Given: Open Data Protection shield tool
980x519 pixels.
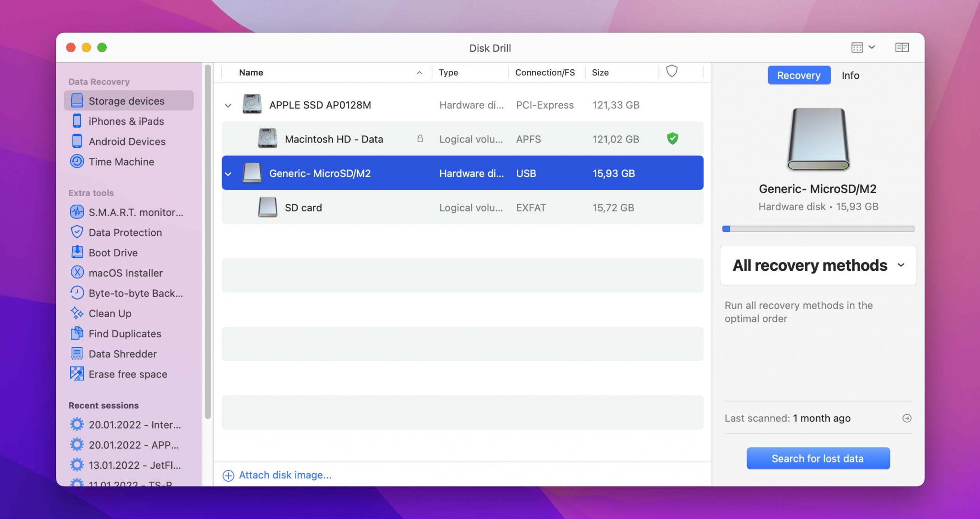Looking at the screenshot, I should click(116, 232).
